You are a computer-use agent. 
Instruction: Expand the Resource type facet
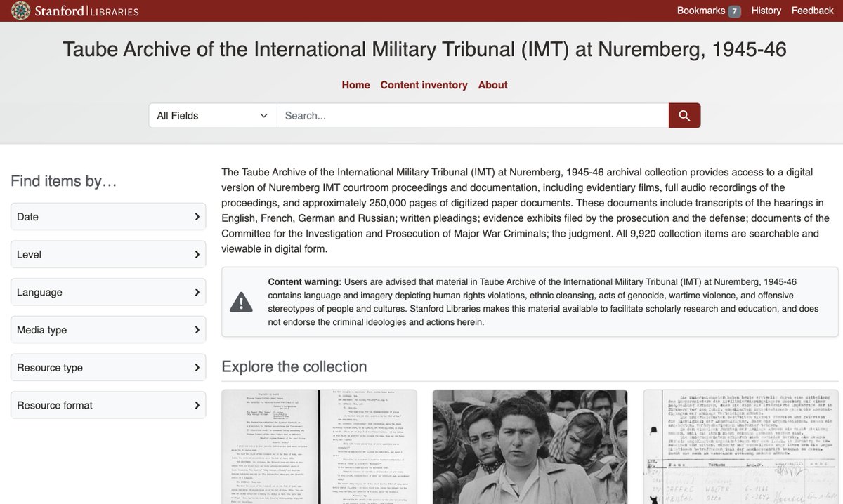[108, 367]
